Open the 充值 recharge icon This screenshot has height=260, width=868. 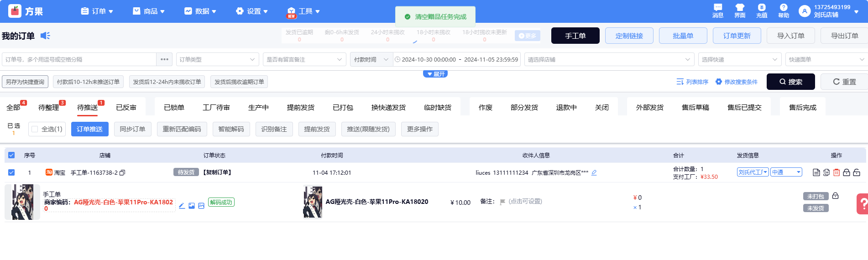point(762,7)
